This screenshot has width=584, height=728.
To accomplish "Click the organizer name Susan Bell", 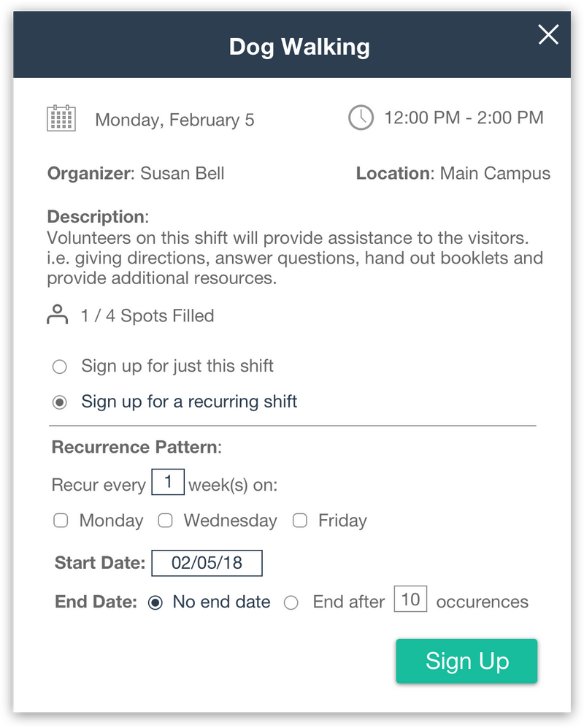I will pos(182,174).
